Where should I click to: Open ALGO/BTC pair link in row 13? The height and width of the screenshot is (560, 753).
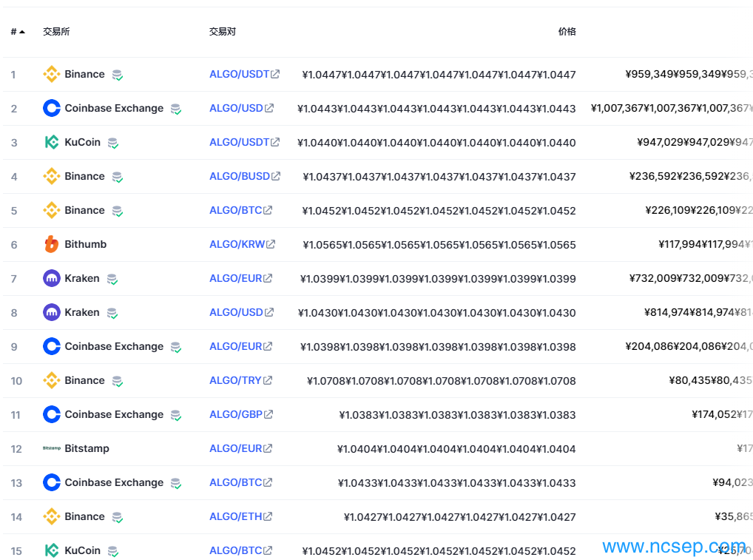tap(240, 482)
